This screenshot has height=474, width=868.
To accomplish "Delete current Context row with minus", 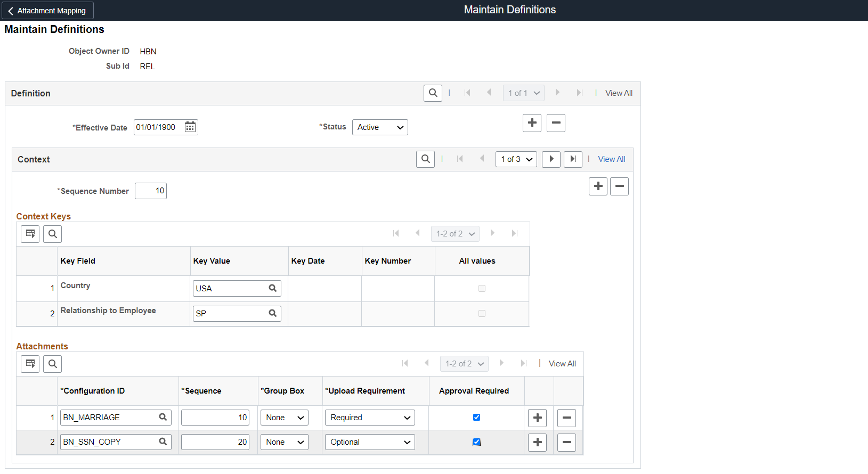I will (x=619, y=186).
